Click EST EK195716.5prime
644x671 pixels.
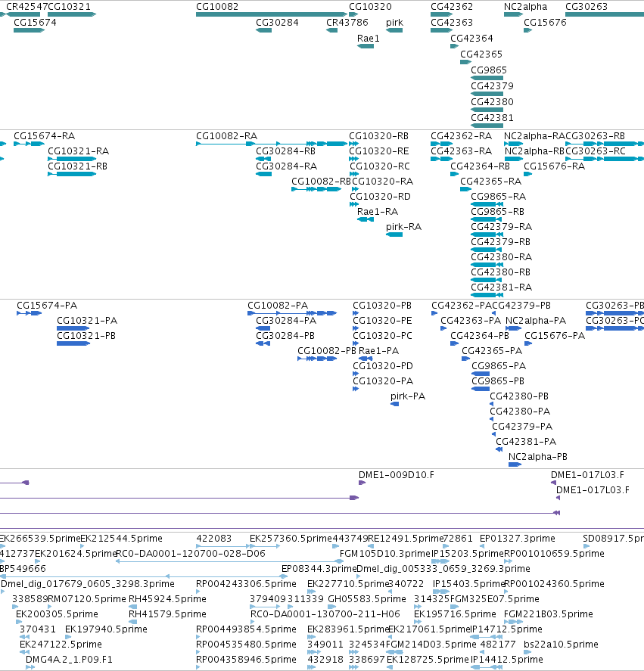point(418,622)
